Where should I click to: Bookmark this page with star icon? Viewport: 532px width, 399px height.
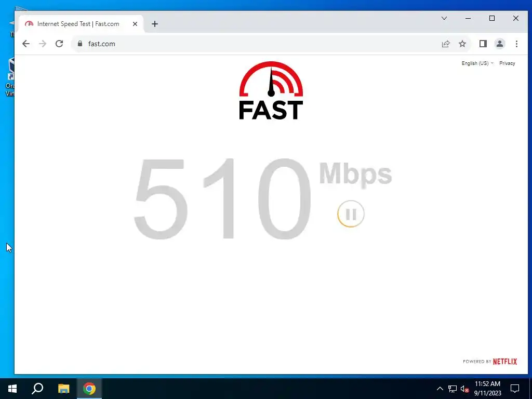coord(462,44)
